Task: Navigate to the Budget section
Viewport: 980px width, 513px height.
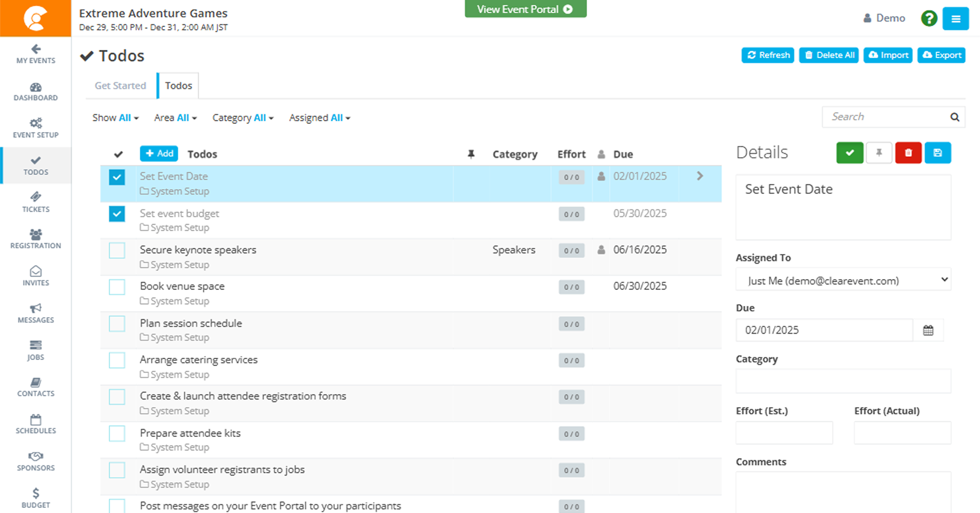Action: click(35, 497)
